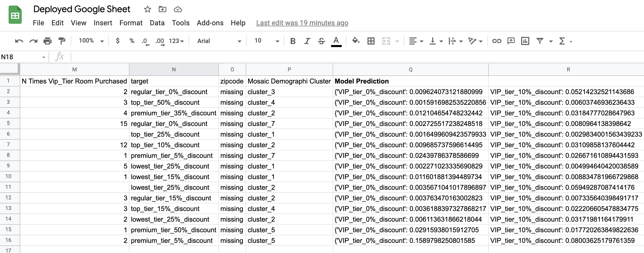The width and height of the screenshot is (644, 253).
Task: Insert a comment
Action: (x=511, y=41)
